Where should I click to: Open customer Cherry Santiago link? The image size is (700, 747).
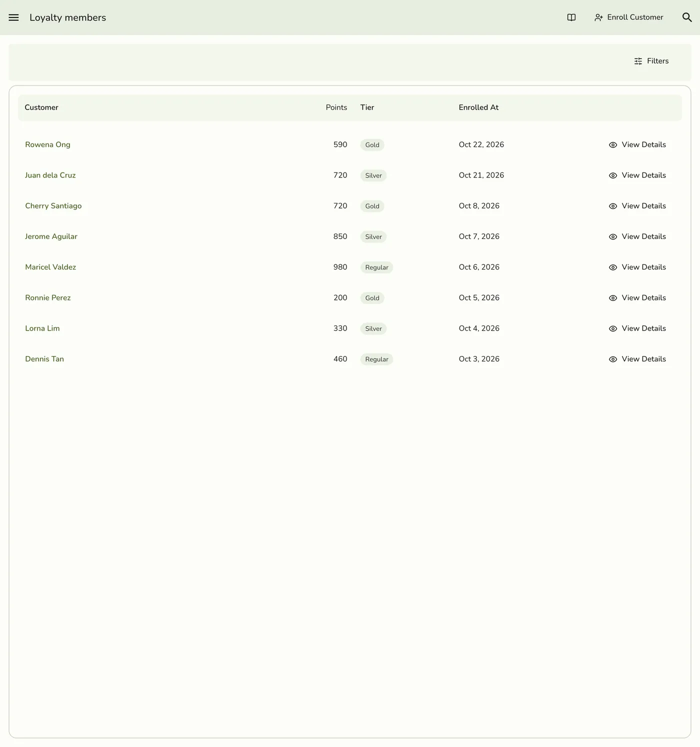pos(53,206)
